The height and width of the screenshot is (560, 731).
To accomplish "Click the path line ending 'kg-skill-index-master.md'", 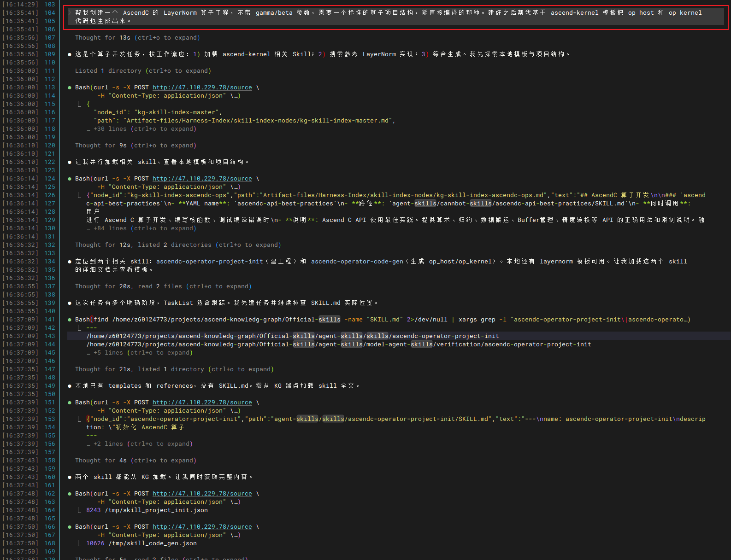I will click(x=244, y=121).
